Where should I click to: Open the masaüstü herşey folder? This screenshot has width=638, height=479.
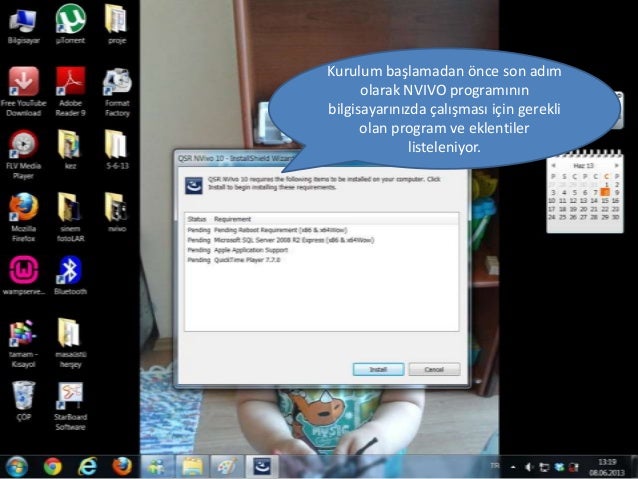[x=70, y=344]
